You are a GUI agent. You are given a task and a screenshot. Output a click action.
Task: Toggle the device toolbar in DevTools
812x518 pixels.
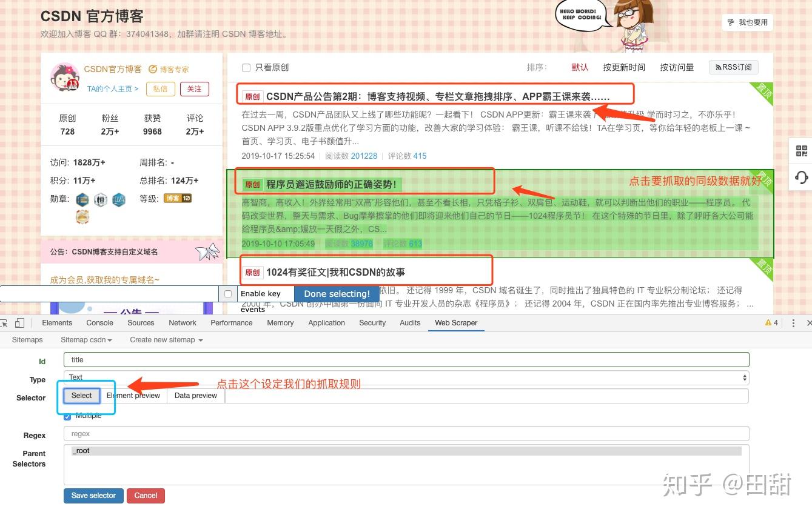(19, 322)
